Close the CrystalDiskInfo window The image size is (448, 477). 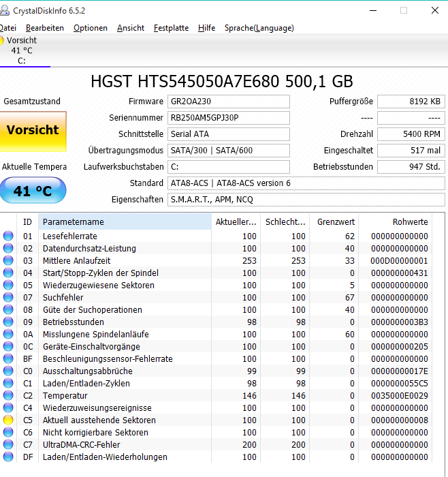click(435, 11)
